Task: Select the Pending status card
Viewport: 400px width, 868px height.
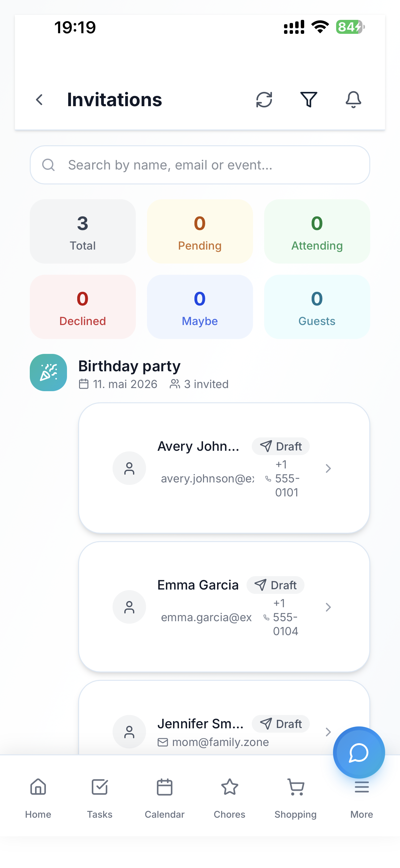Action: click(x=200, y=232)
